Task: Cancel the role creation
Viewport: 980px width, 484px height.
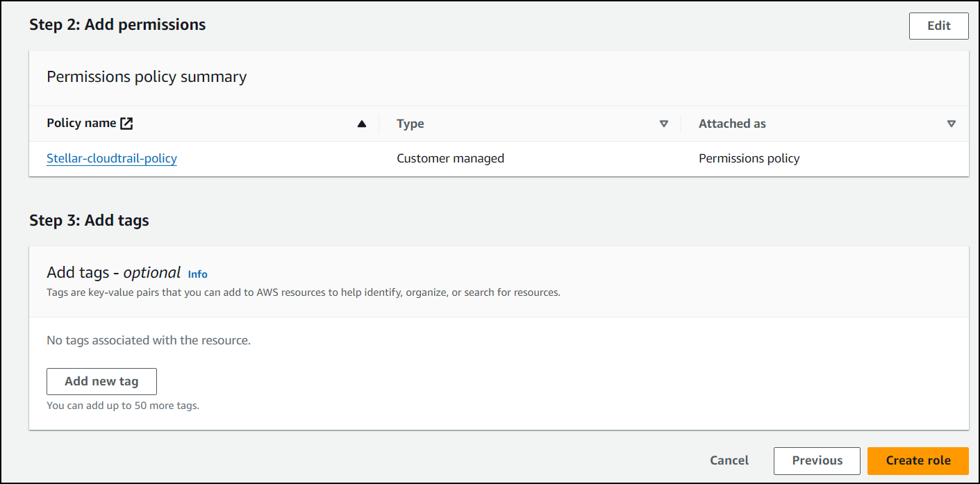Action: 729,460
